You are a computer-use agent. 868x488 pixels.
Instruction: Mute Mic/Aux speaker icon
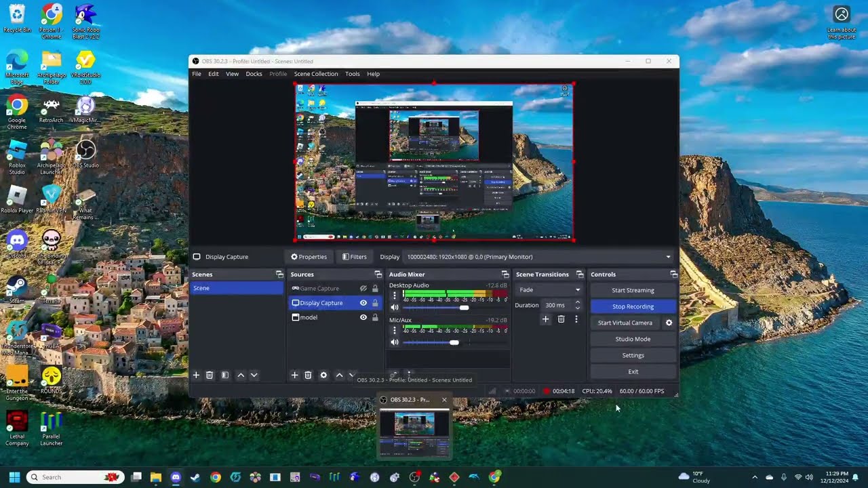pyautogui.click(x=395, y=342)
